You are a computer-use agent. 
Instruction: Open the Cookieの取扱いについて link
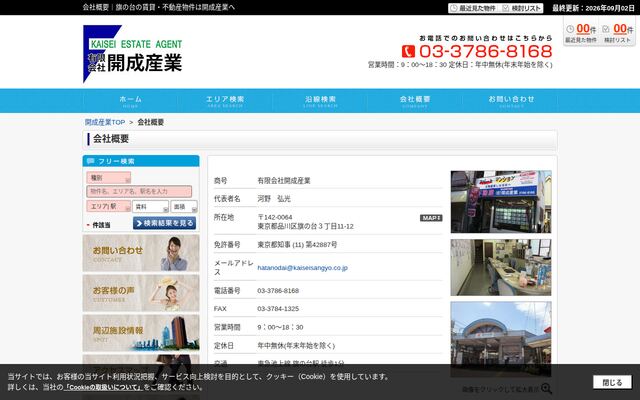click(103, 387)
